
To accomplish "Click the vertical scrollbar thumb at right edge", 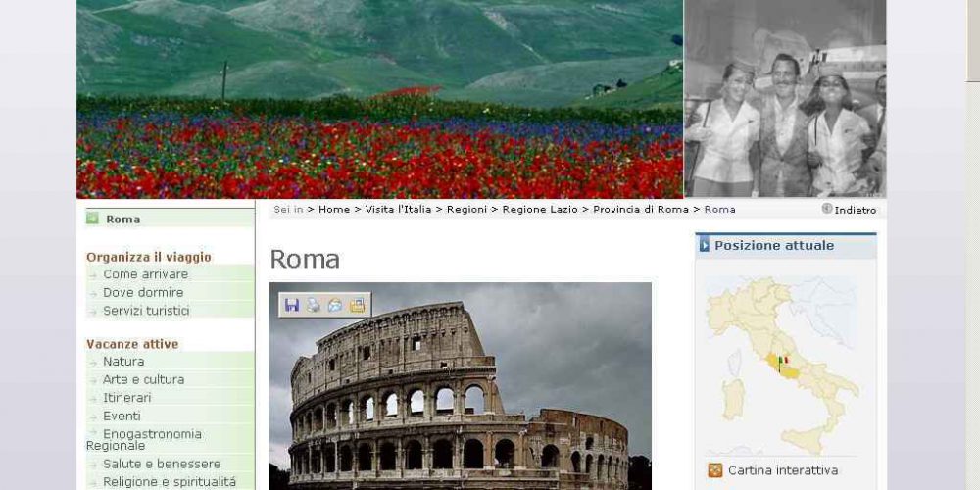I will 973,40.
